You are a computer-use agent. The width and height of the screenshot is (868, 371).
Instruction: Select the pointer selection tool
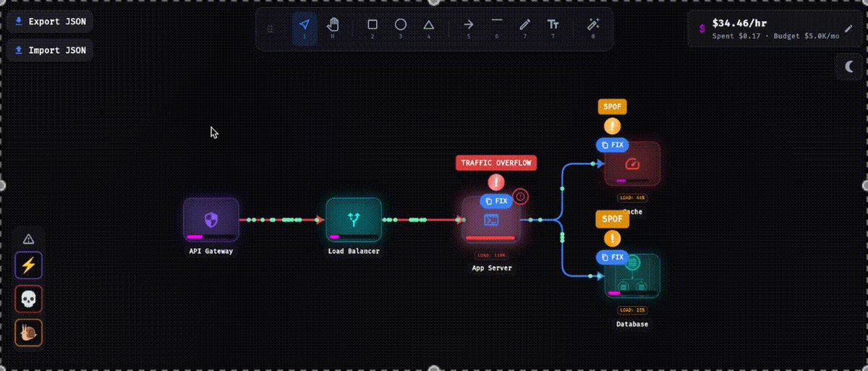305,28
